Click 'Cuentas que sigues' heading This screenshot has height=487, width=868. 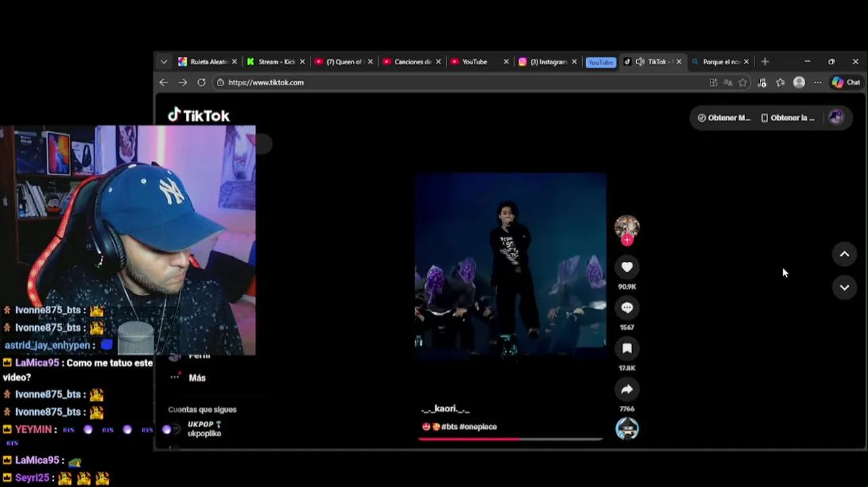click(x=202, y=409)
